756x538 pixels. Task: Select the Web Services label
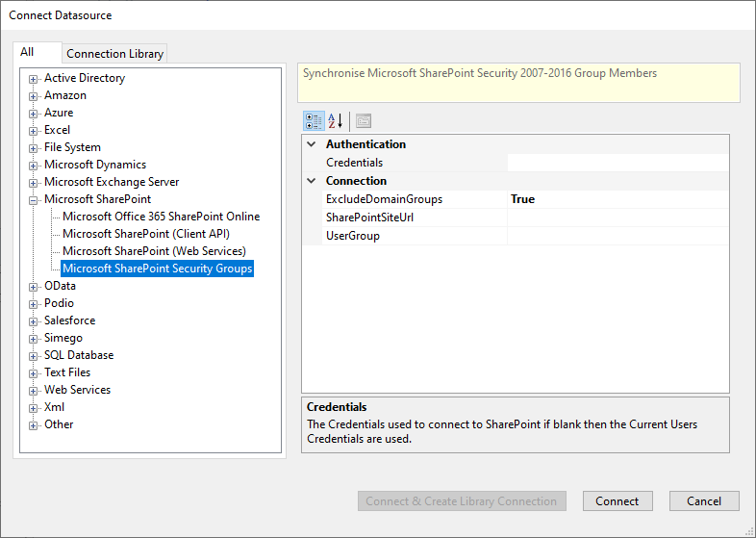(x=77, y=390)
